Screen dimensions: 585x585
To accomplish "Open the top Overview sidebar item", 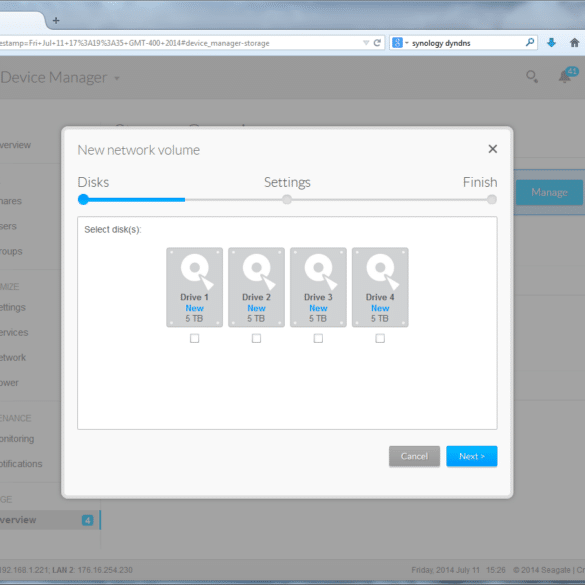I will pyautogui.click(x=15, y=145).
